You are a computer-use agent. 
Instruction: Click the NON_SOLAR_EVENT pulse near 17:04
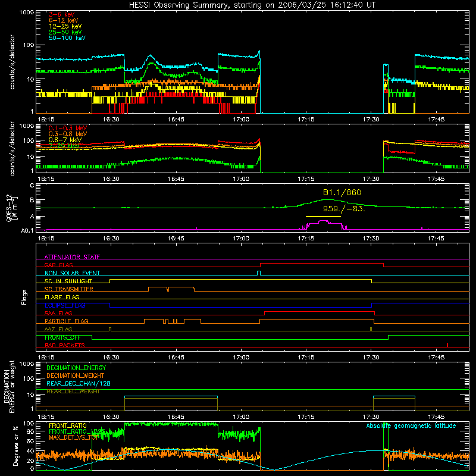point(259,273)
